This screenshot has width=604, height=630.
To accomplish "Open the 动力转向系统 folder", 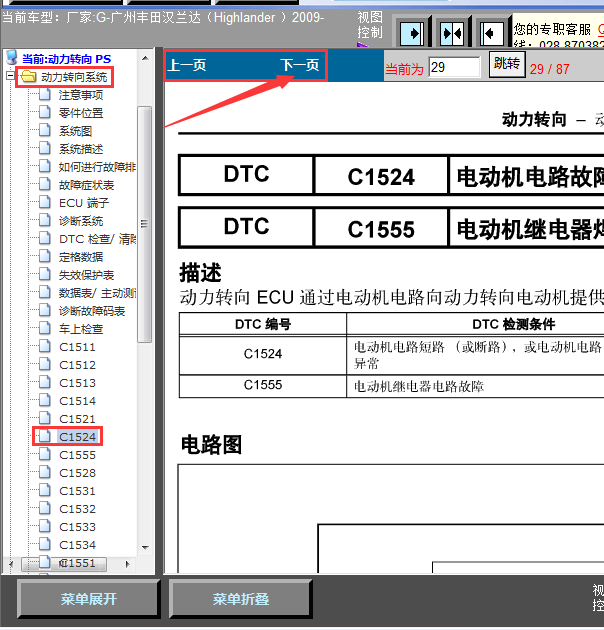I will click(74, 77).
